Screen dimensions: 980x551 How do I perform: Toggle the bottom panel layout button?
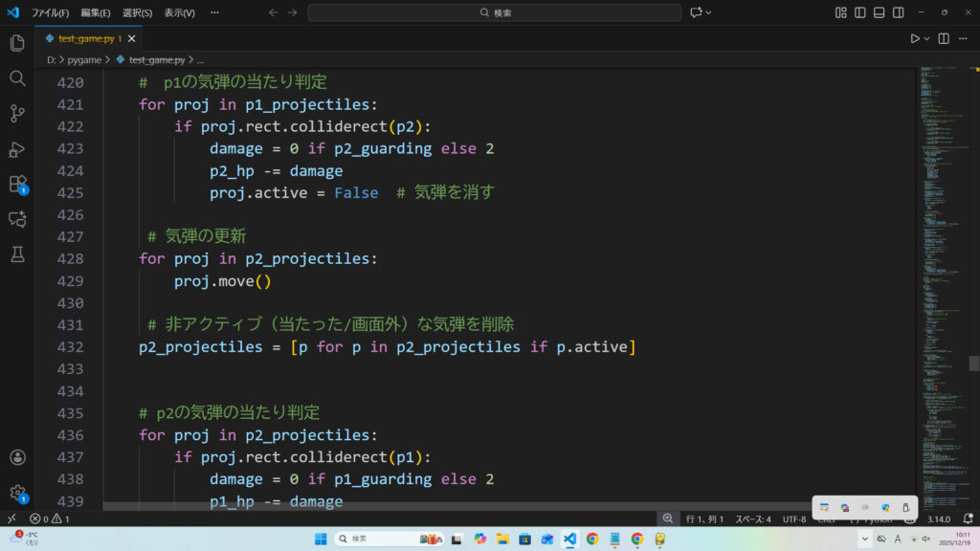(880, 12)
